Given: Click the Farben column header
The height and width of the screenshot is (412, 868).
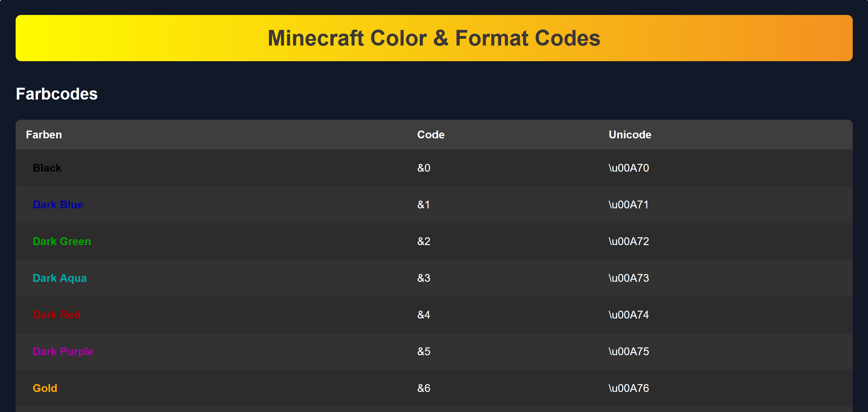Looking at the screenshot, I should (44, 134).
